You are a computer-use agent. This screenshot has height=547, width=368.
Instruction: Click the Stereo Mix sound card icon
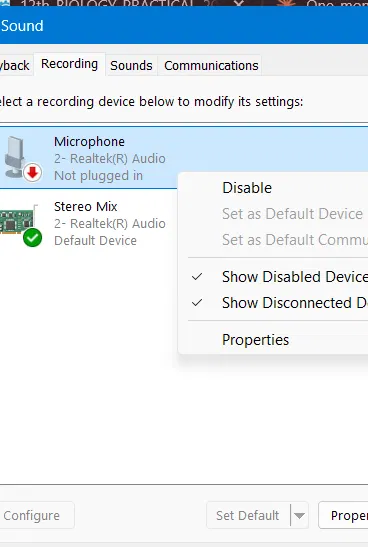(x=17, y=221)
